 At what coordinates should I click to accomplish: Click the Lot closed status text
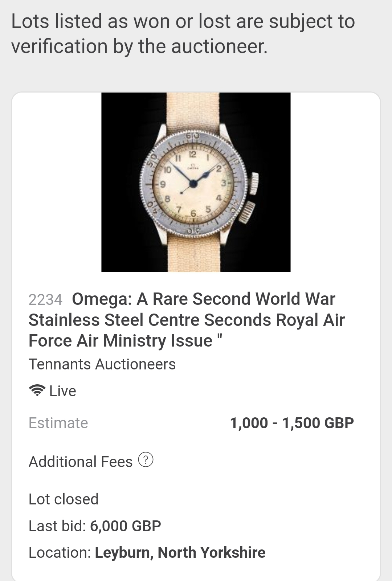tap(64, 499)
